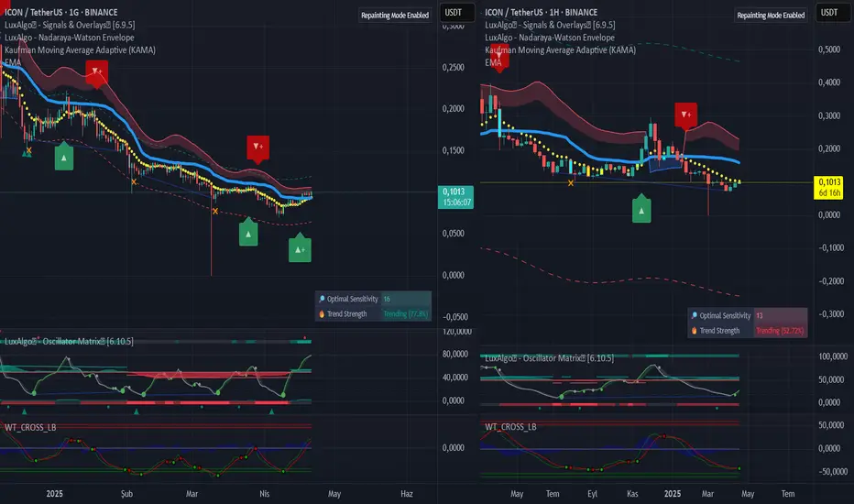Image resolution: width=854 pixels, height=504 pixels.
Task: Click the 0,2500 level on the 1G price scale
Action: point(454,67)
